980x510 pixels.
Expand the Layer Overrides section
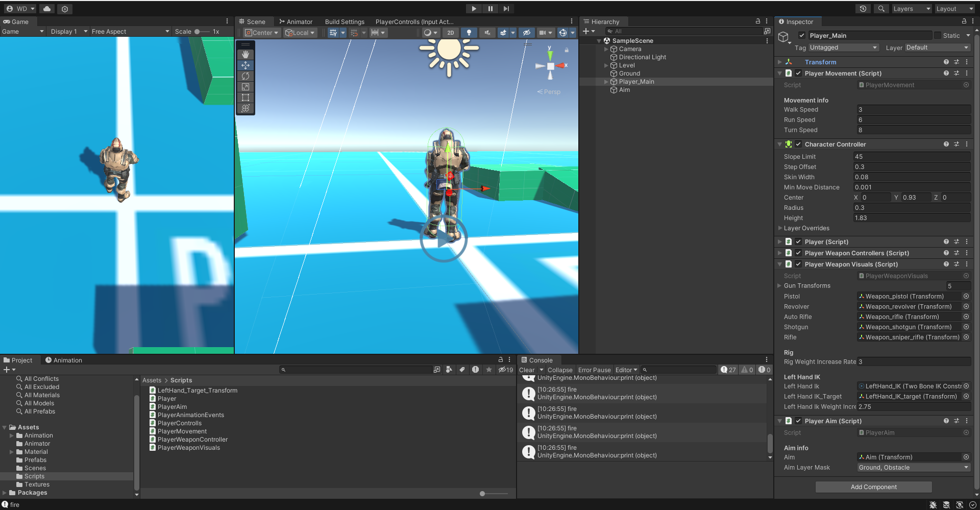(x=780, y=228)
